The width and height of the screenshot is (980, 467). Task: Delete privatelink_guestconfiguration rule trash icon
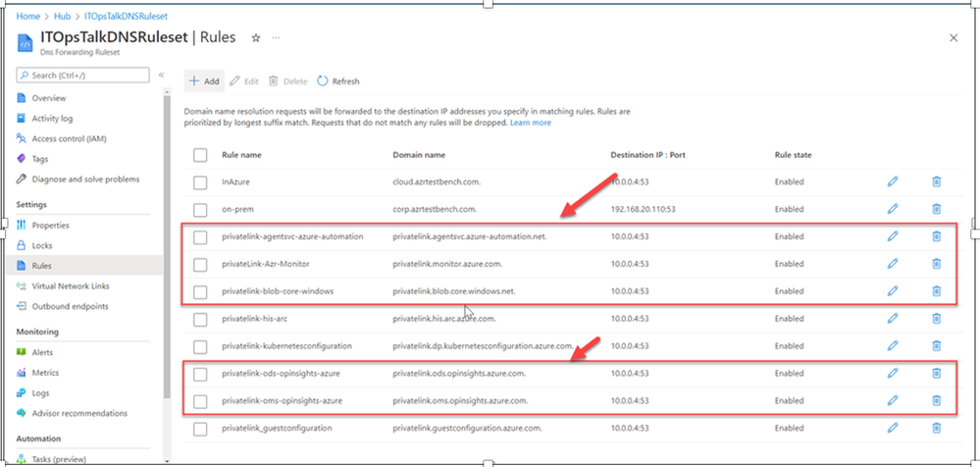point(936,428)
